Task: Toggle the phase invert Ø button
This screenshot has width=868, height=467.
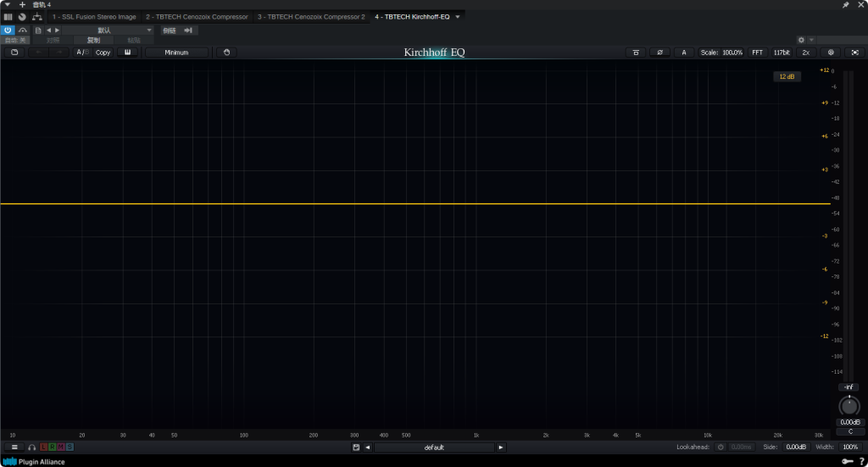Action: tap(659, 53)
